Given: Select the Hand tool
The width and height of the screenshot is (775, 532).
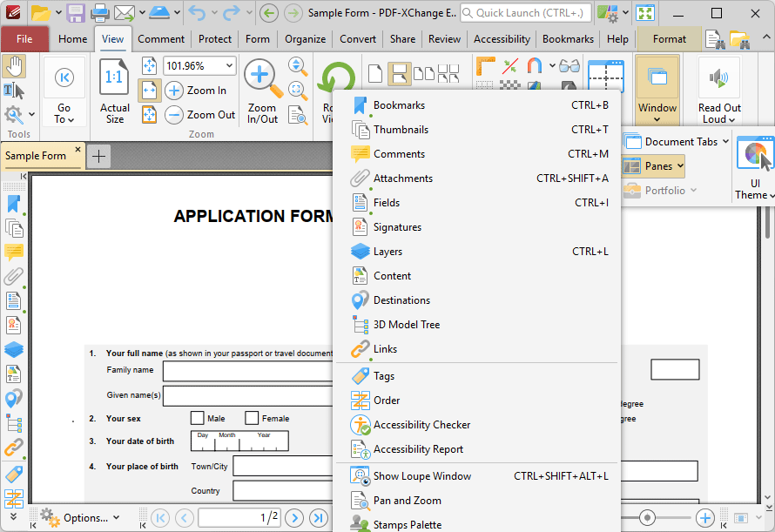Looking at the screenshot, I should coord(14,67).
